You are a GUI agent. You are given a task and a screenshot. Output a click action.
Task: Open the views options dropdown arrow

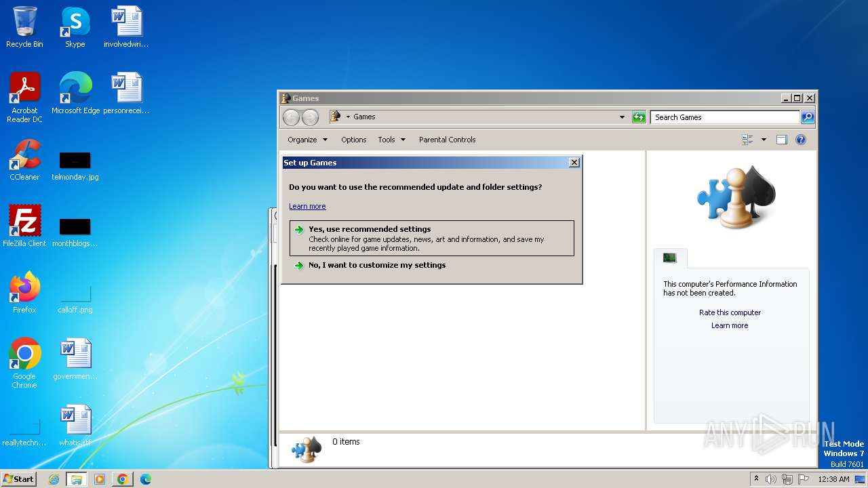coord(764,140)
